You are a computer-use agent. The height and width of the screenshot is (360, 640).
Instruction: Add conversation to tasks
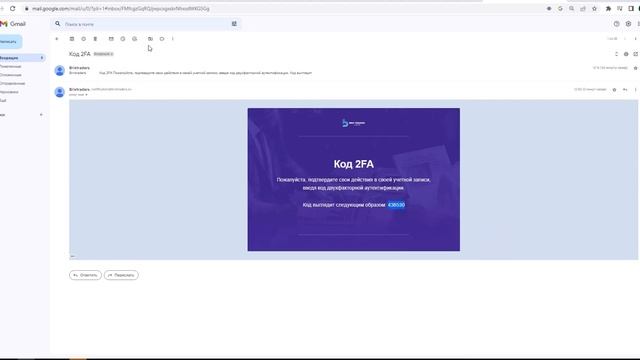pos(135,39)
